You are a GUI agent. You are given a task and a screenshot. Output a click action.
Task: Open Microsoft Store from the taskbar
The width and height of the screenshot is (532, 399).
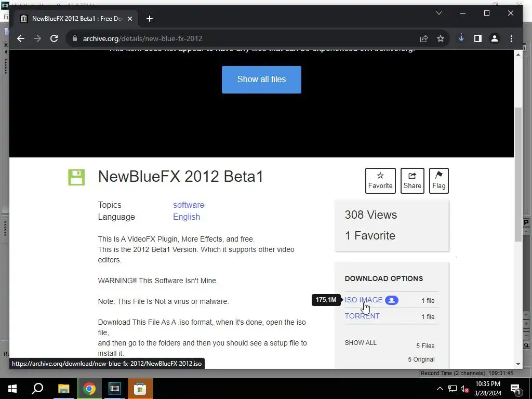pos(140,389)
